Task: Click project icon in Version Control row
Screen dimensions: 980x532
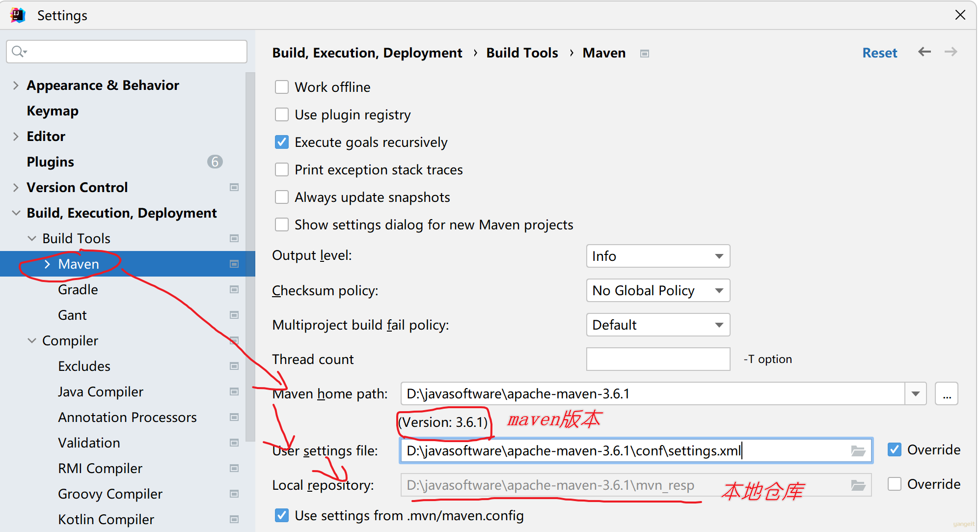Action: (234, 187)
